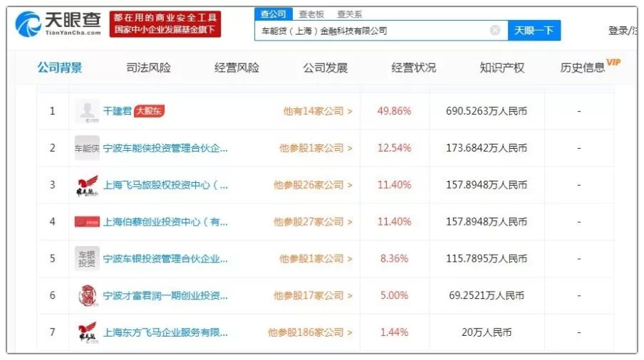
Task: Clear the search field with the X icon
Action: [x=495, y=30]
